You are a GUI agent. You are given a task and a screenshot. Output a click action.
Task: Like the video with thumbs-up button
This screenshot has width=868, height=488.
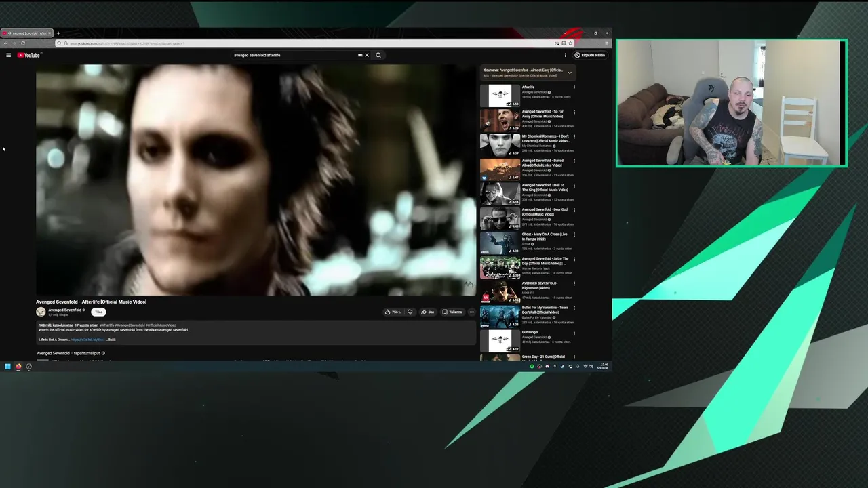coord(393,312)
